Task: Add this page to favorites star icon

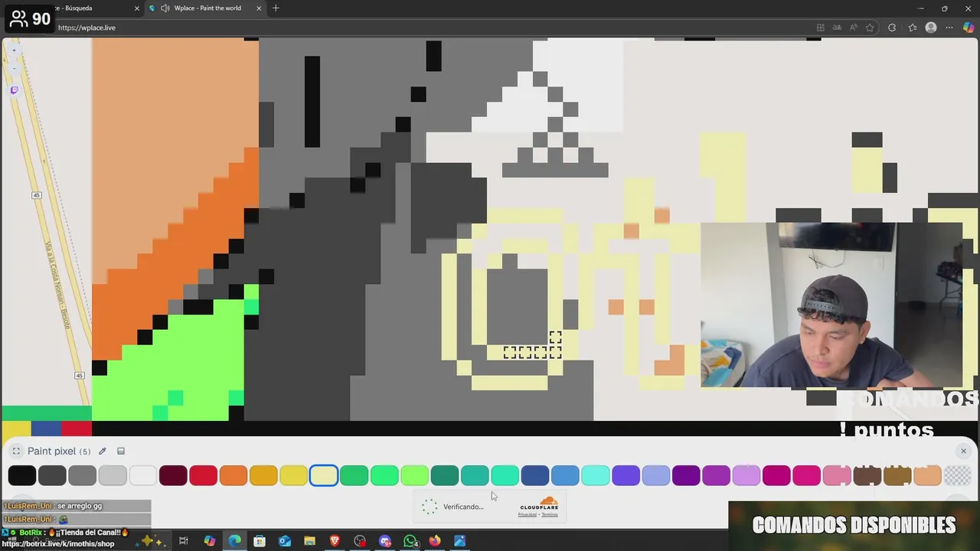Action: click(x=870, y=28)
